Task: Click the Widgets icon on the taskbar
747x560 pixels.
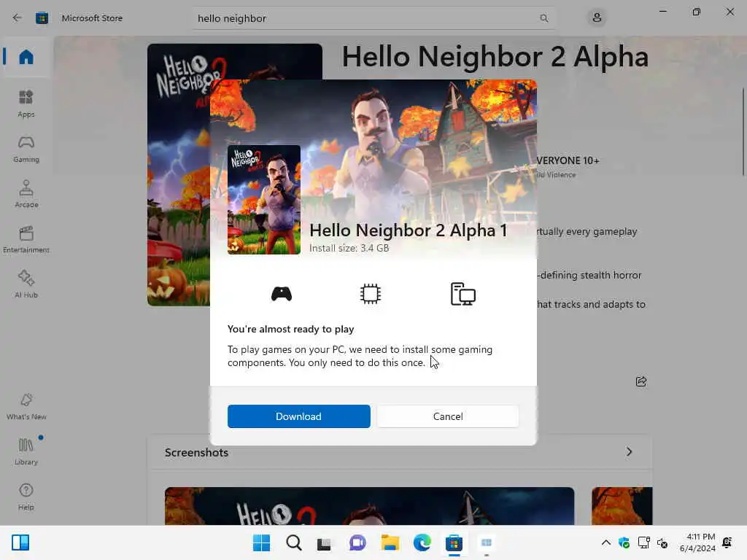Action: pos(20,542)
